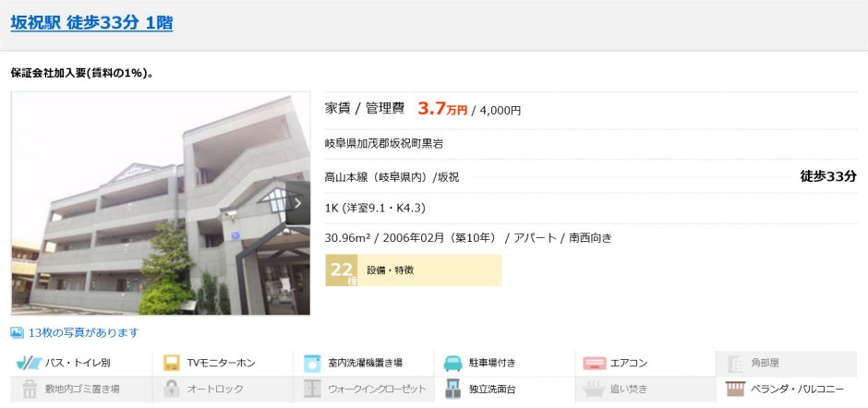Screen dimensions: 868x408
Task: Click the ウォークインクローゼット closet icon
Action: click(312, 390)
